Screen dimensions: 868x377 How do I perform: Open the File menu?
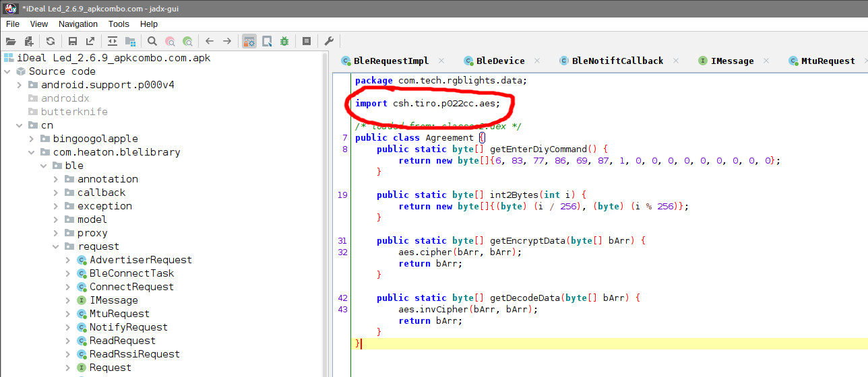(x=13, y=24)
